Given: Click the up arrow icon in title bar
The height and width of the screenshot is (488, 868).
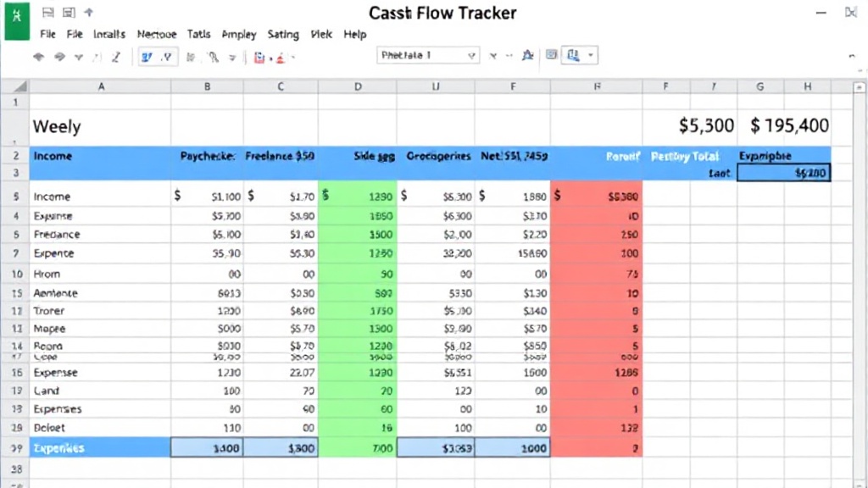Looking at the screenshot, I should click(x=88, y=12).
